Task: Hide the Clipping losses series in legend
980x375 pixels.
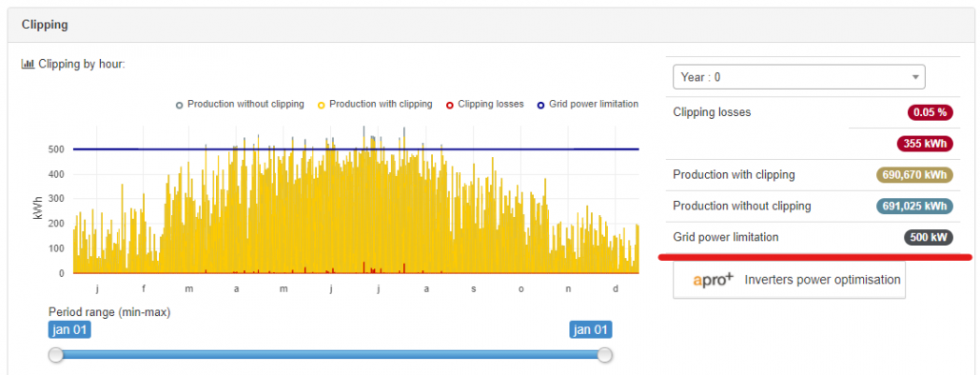Action: 450,105
